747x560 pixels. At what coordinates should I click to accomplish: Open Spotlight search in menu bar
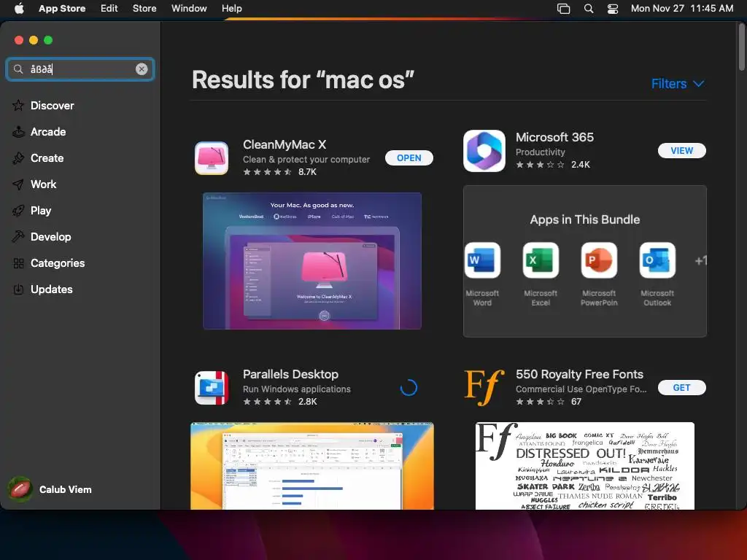pyautogui.click(x=589, y=9)
